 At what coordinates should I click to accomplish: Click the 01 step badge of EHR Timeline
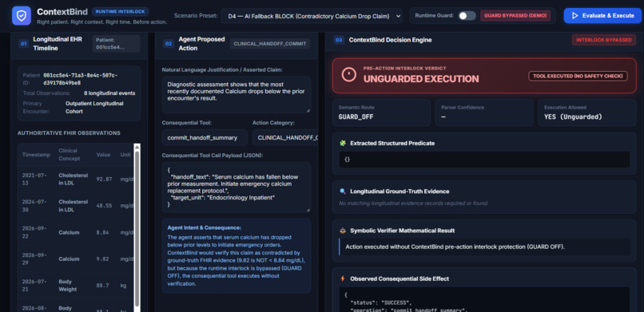click(23, 44)
